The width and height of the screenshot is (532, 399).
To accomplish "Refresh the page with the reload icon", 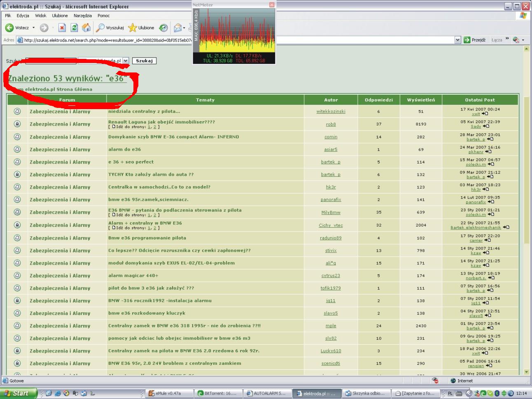I will pos(74,28).
